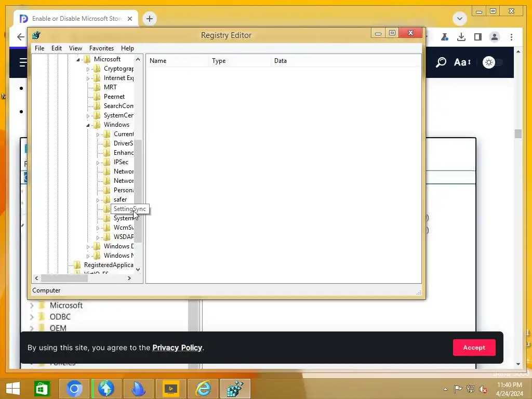
Task: Open the website hamburger menu
Action: (23, 62)
